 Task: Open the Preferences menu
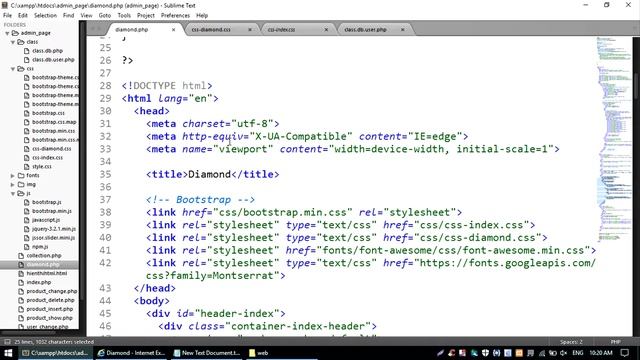pyautogui.click(x=175, y=16)
